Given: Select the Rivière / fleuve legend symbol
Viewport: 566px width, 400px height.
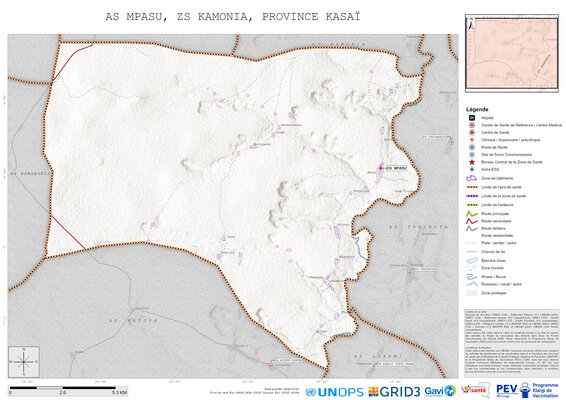Looking at the screenshot, I should [471, 277].
